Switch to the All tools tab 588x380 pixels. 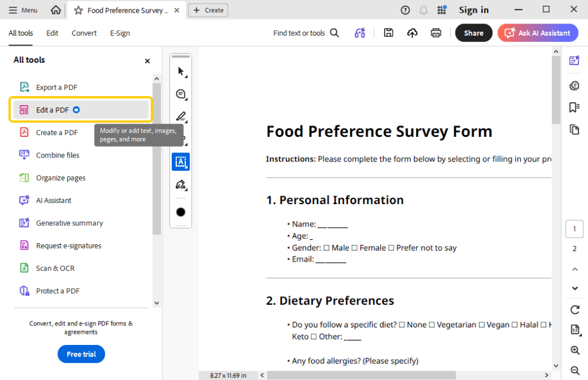(21, 33)
